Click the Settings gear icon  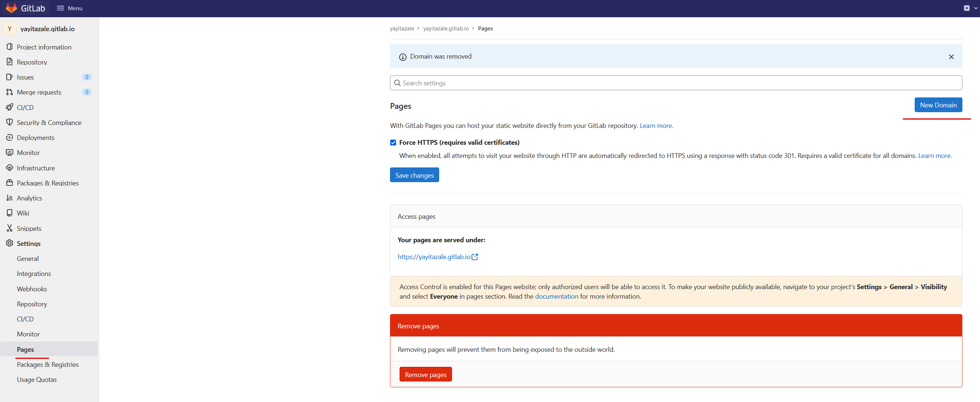[10, 243]
